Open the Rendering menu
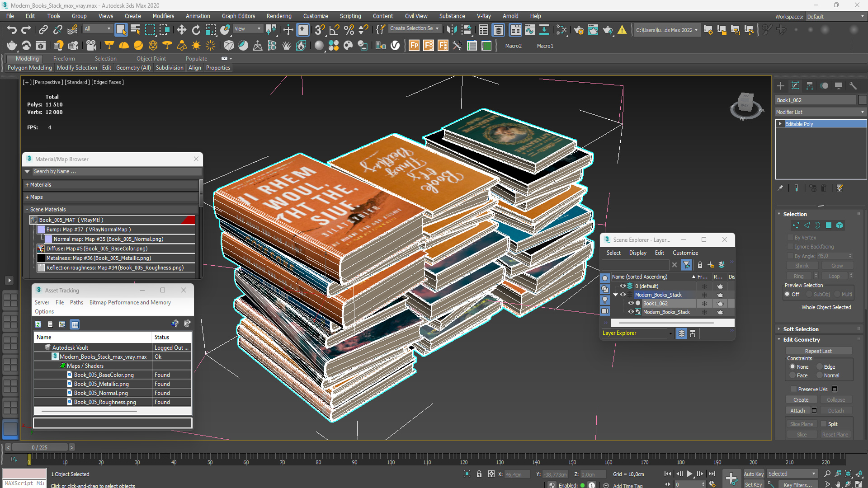Viewport: 868px width, 488px height. [279, 16]
